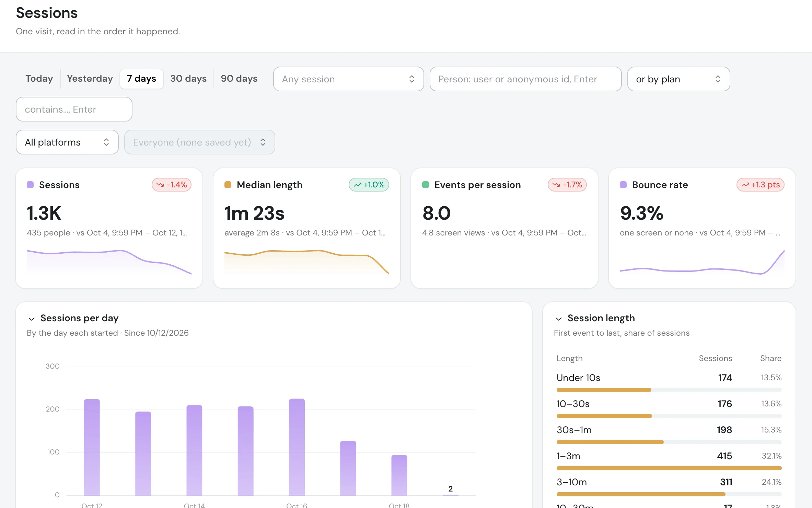The image size is (812, 508).
Task: Select the Today time range
Action: 39,79
